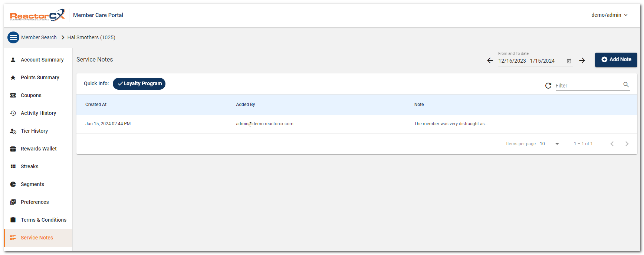
Task: Expand the demo/admin user dropdown
Action: (x=609, y=15)
